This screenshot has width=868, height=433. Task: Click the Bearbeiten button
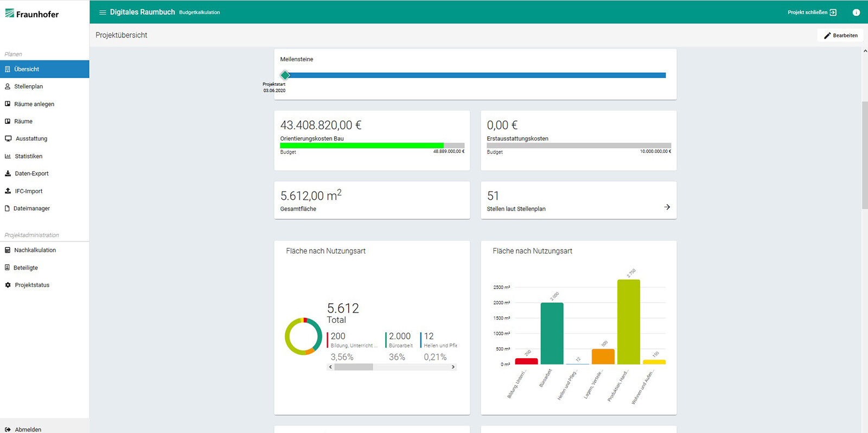coord(840,35)
